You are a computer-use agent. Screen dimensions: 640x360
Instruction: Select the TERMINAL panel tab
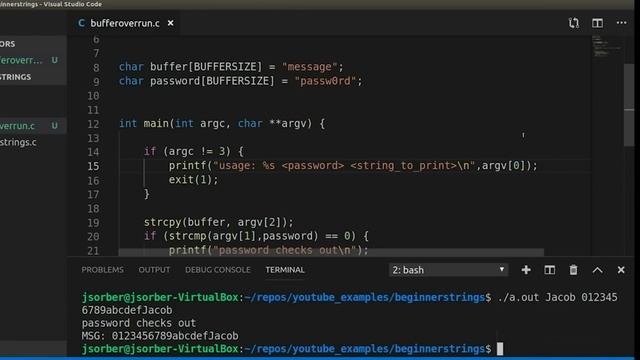coord(285,270)
